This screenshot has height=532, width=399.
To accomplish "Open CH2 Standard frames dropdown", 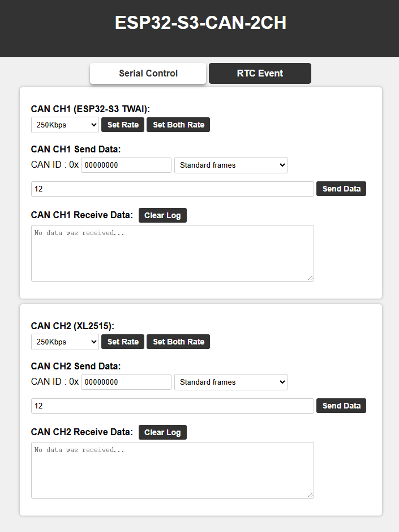I will click(x=231, y=382).
